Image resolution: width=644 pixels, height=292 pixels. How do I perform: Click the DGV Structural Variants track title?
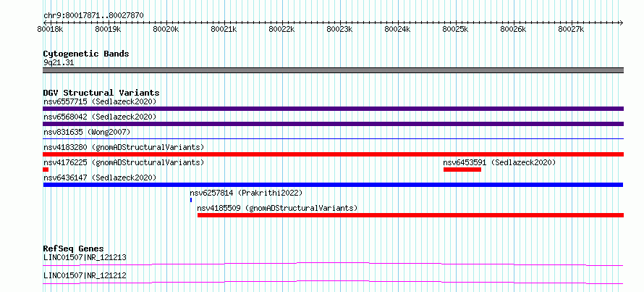point(101,93)
